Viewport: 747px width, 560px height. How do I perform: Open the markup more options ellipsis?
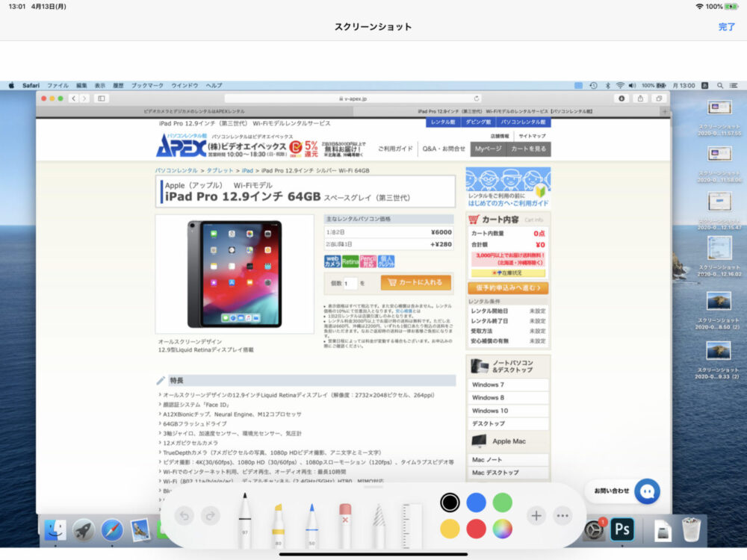point(562,515)
